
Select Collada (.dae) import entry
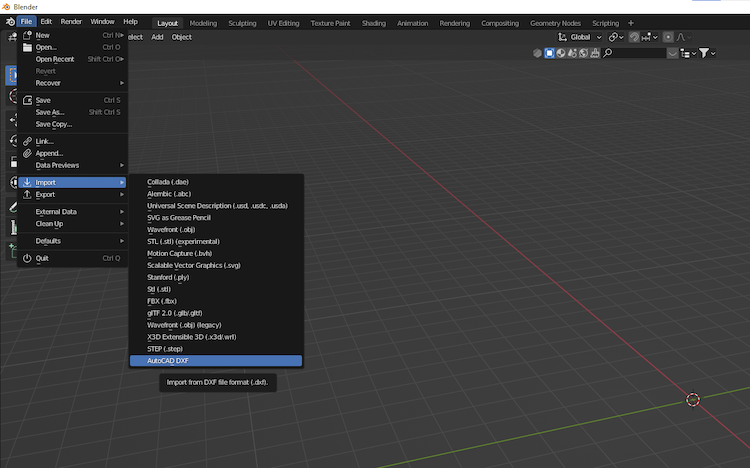(216, 182)
